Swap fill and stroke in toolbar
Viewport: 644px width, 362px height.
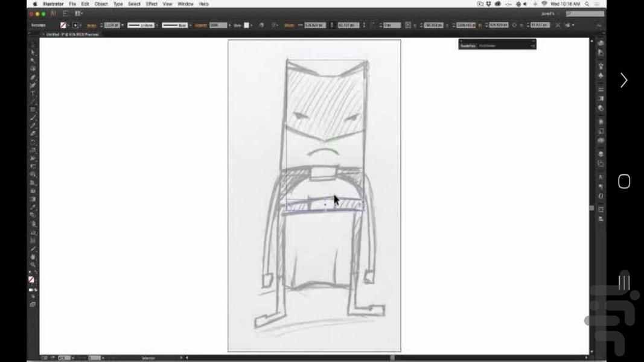click(36, 273)
